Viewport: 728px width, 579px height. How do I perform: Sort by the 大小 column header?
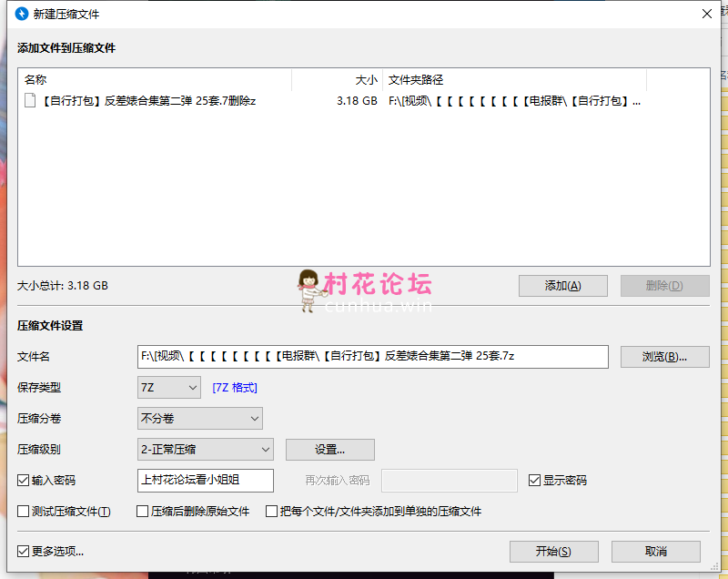[x=337, y=80]
